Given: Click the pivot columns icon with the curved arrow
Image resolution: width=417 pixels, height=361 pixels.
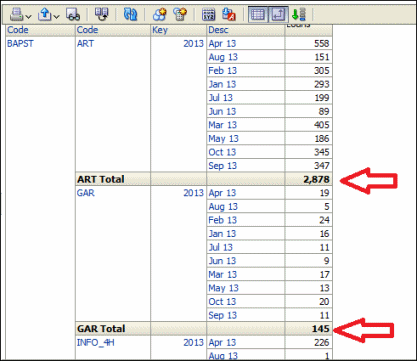Looking at the screenshot, I should (x=102, y=15).
